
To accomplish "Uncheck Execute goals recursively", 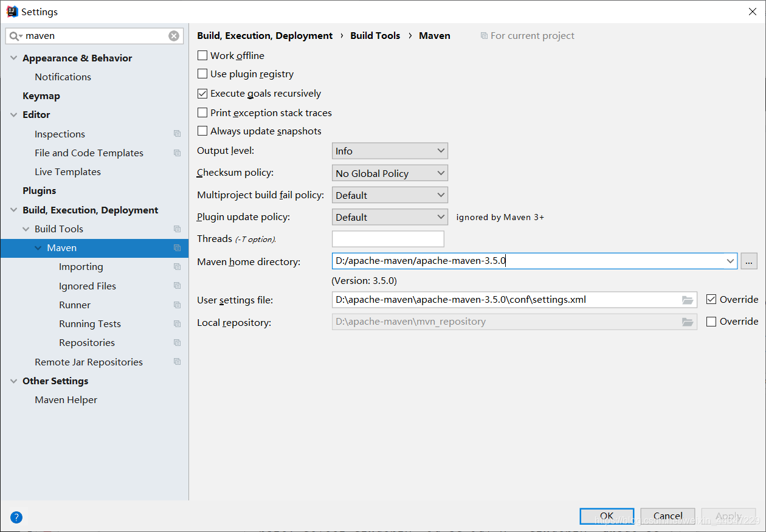I will click(202, 94).
